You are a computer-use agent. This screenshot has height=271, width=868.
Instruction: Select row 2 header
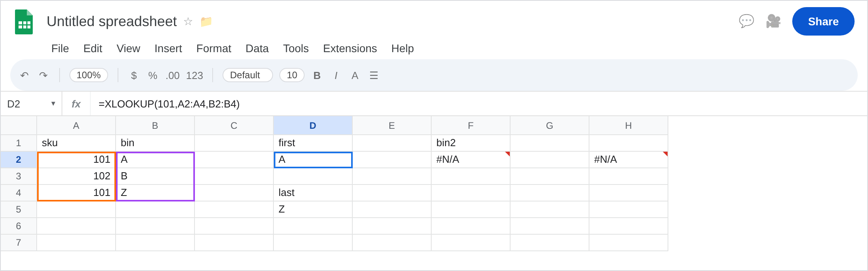click(x=19, y=160)
